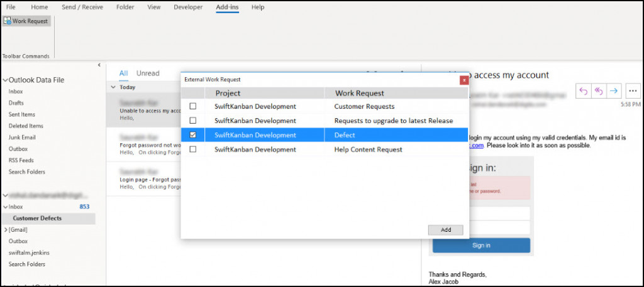Viewport: 644px width, 287px height.
Task: Select the 'Unable to access my account' email
Action: [x=144, y=109]
